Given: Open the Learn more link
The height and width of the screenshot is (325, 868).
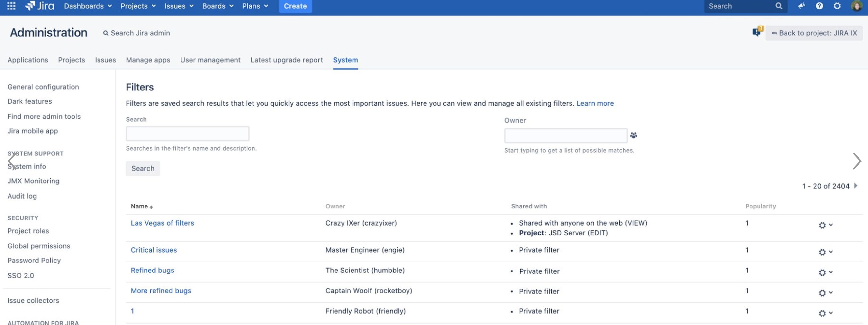Looking at the screenshot, I should pyautogui.click(x=595, y=103).
